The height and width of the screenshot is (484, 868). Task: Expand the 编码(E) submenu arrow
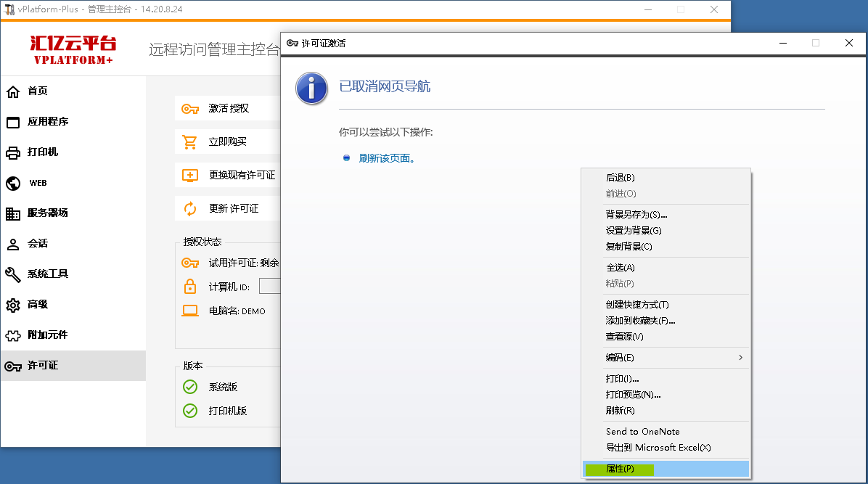click(x=740, y=357)
